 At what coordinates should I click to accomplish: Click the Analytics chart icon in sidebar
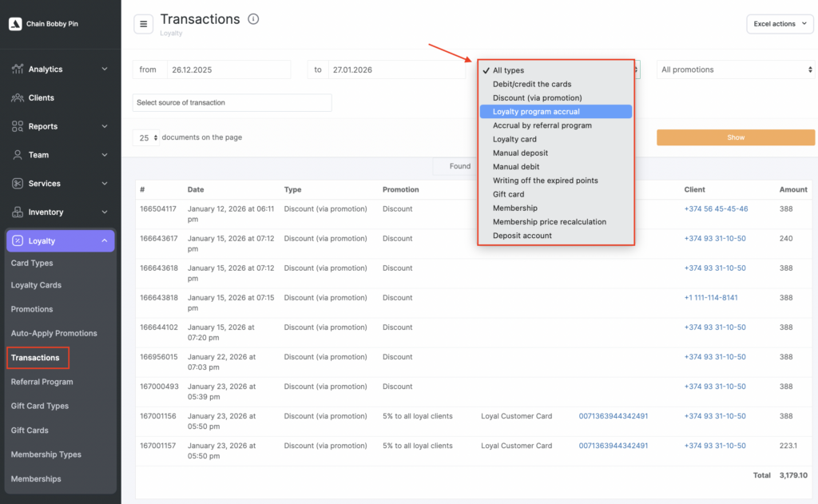[18, 69]
